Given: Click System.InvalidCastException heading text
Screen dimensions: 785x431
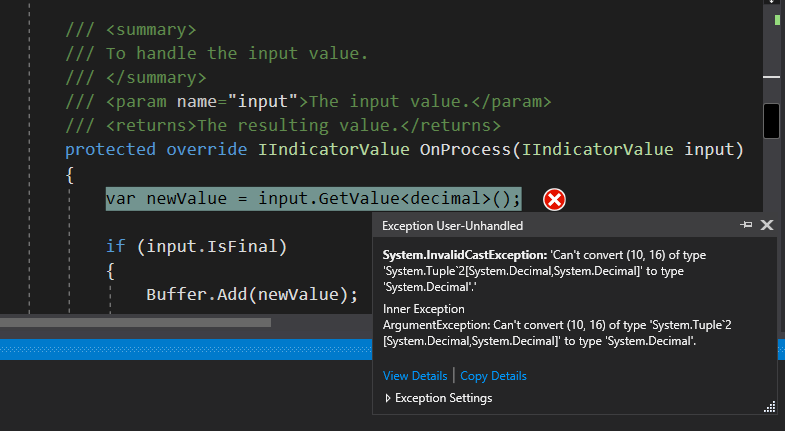Looking at the screenshot, I should click(465, 255).
